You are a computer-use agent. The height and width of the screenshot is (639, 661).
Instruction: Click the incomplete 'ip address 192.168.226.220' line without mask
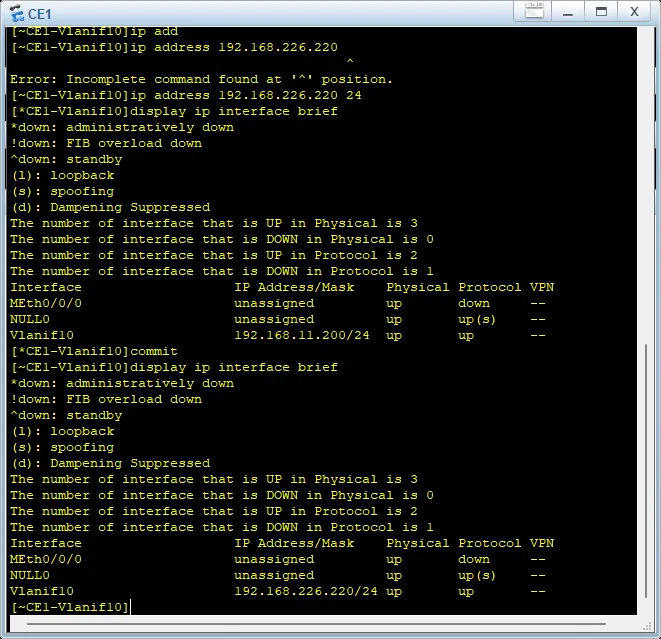pos(174,47)
